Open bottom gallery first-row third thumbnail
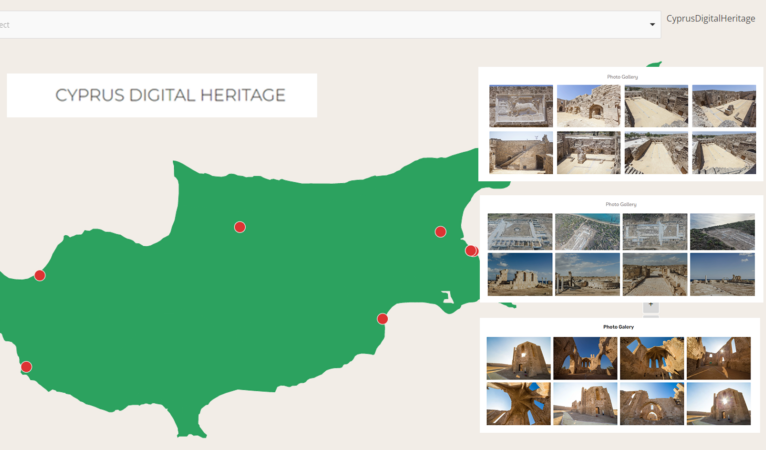This screenshot has width=766, height=450. pyautogui.click(x=652, y=358)
